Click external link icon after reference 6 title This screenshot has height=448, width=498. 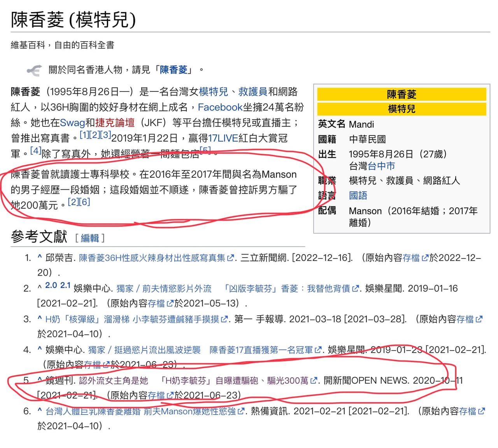pyautogui.click(x=241, y=411)
